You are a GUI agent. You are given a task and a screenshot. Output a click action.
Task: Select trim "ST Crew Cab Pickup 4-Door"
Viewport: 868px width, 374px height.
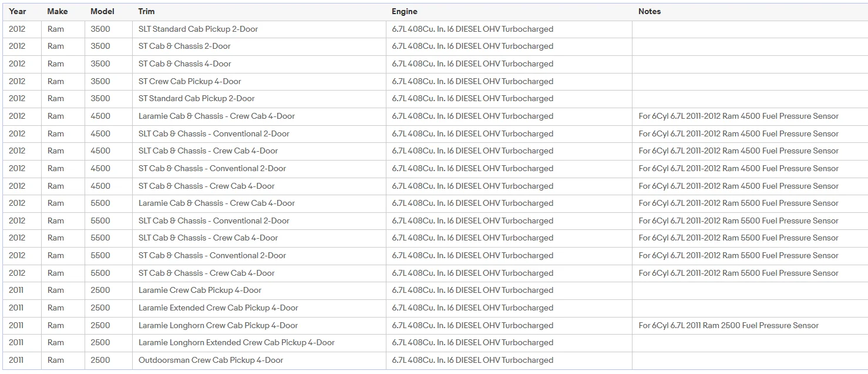(190, 81)
